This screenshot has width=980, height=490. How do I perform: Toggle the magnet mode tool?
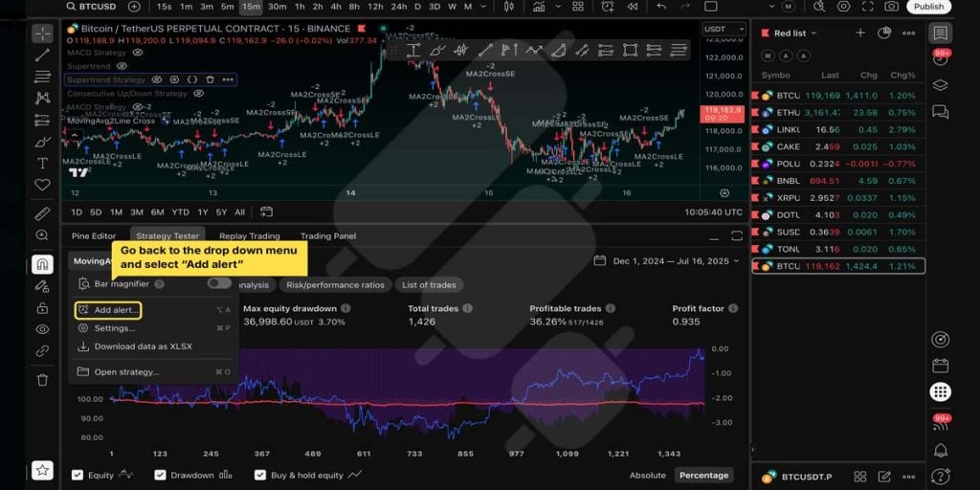point(42,264)
